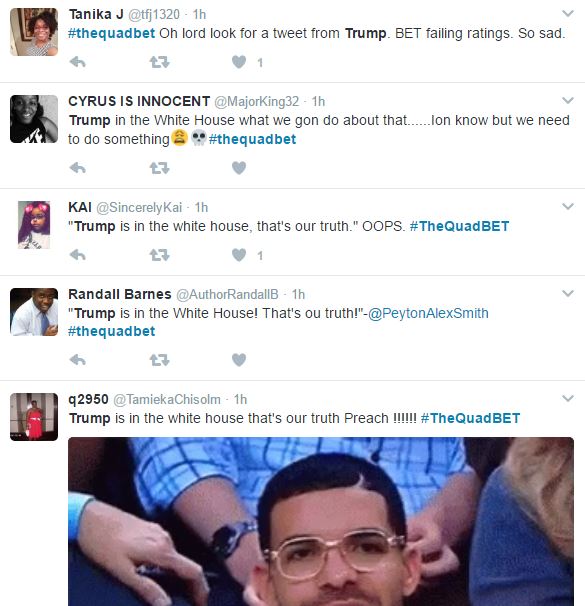Retweet Tanika J's tweet about BET ratings
585x606 pixels.
[159, 62]
